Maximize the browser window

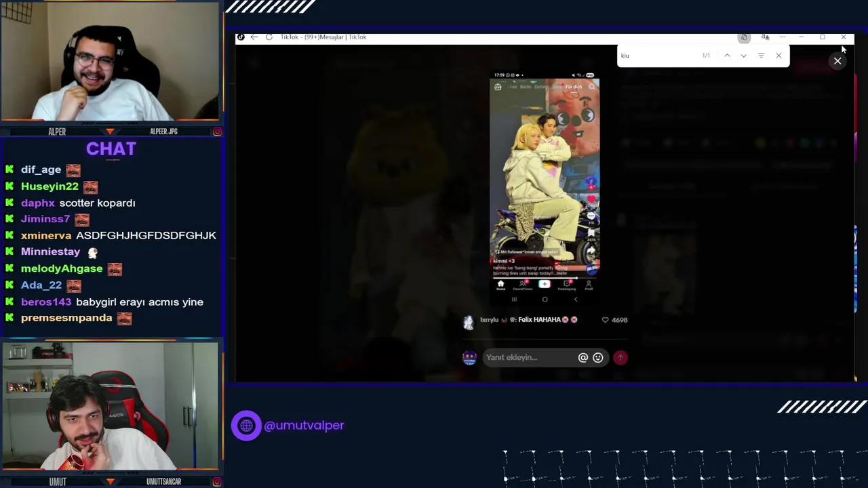pyautogui.click(x=822, y=37)
